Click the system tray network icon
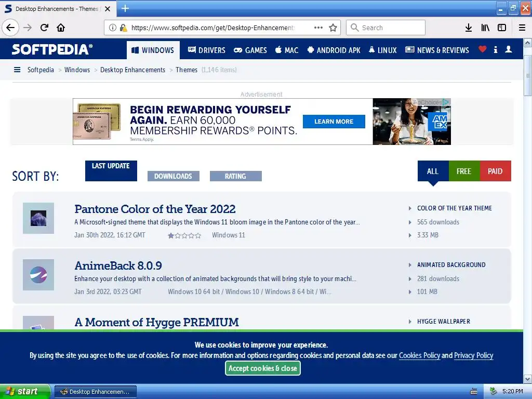This screenshot has width=532, height=399. (494, 392)
